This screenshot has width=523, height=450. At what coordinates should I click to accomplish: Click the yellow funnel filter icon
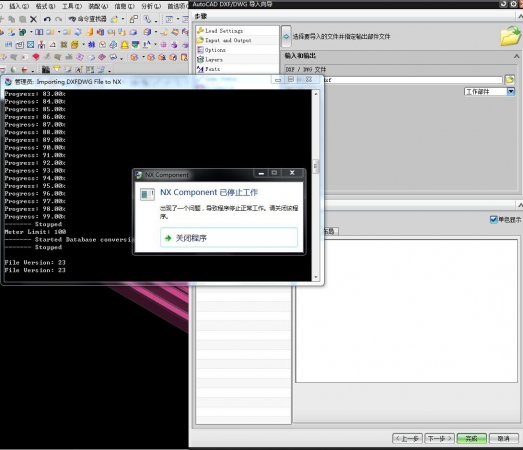tap(57, 69)
